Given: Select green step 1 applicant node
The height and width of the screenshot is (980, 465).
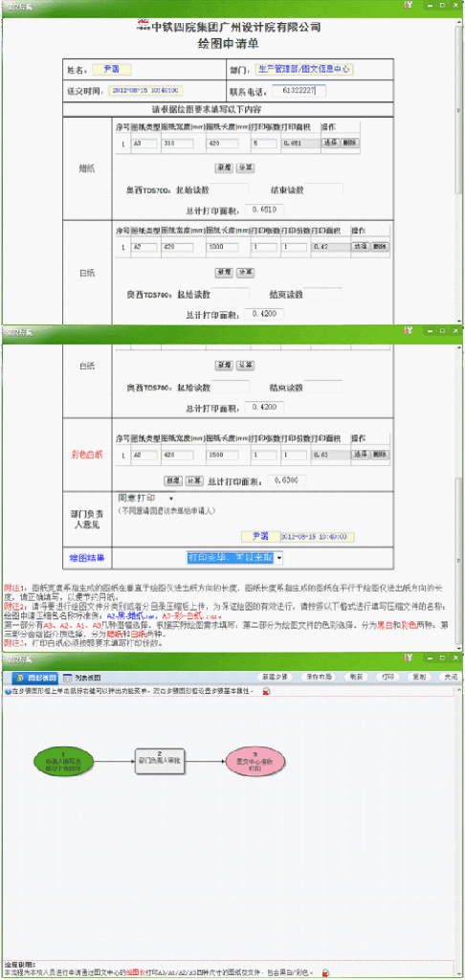Looking at the screenshot, I should (63, 760).
